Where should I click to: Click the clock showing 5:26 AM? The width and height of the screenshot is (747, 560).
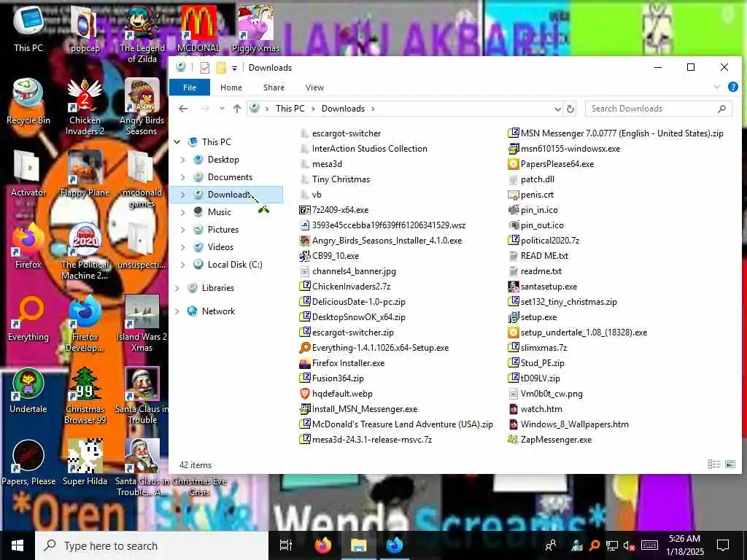[684, 545]
